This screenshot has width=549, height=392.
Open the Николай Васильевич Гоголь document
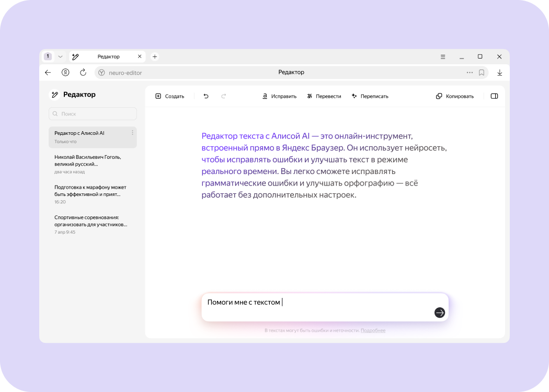coord(93,164)
